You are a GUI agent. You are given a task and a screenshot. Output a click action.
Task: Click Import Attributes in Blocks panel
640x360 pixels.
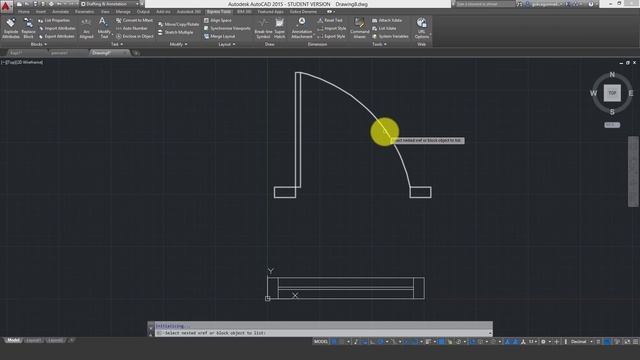57,29
